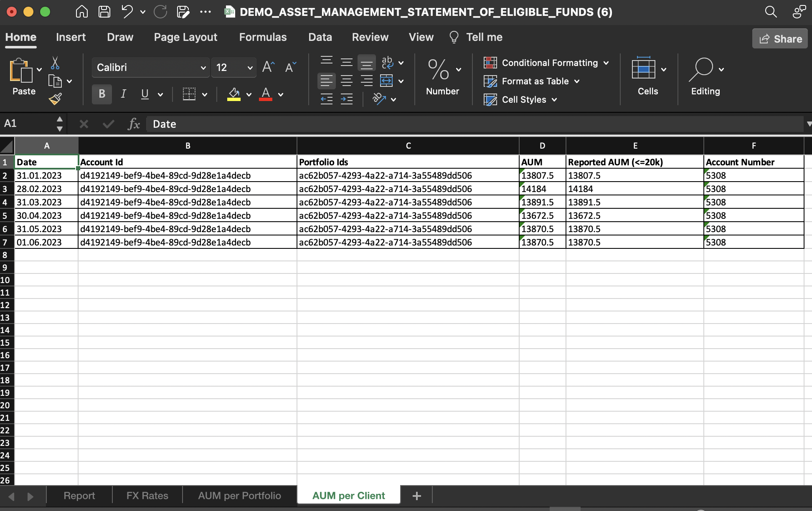The image size is (812, 511).
Task: Toggle Bold formatting button
Action: click(x=101, y=94)
